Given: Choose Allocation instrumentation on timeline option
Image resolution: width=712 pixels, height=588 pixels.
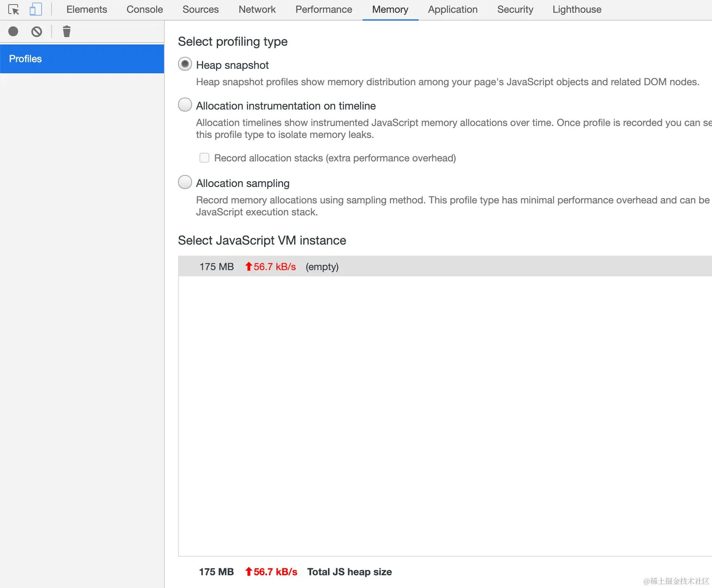Looking at the screenshot, I should [x=185, y=105].
